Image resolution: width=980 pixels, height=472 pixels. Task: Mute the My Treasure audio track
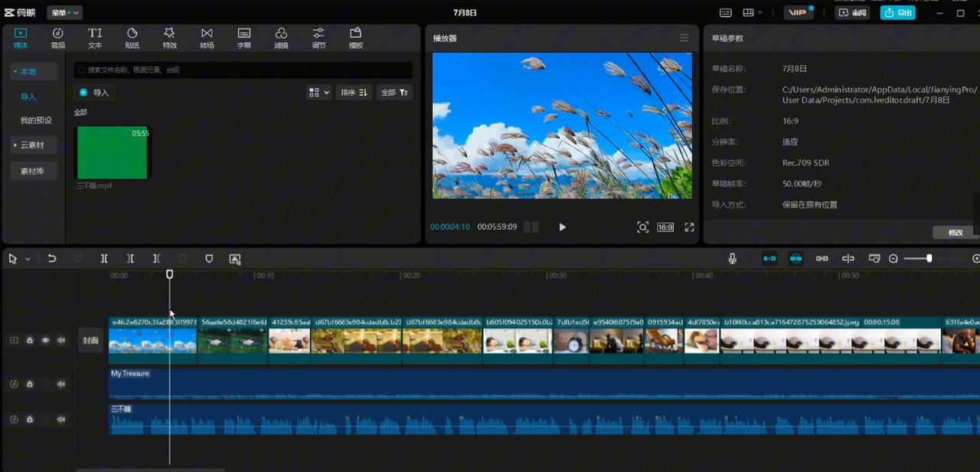click(61, 384)
